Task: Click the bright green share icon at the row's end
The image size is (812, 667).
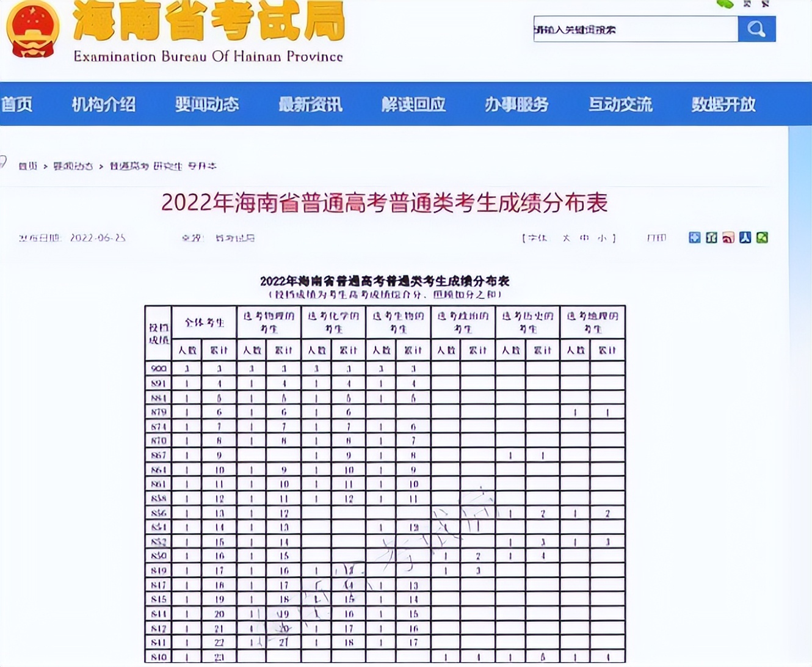Action: pos(762,238)
